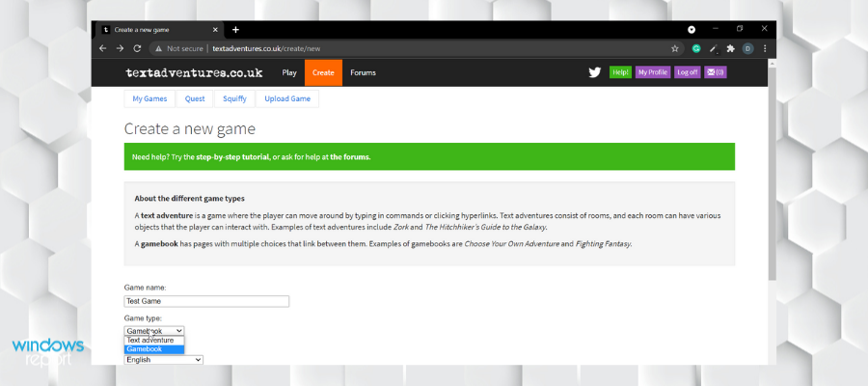The image size is (868, 386).
Task: Click the Log off button
Action: click(x=687, y=72)
